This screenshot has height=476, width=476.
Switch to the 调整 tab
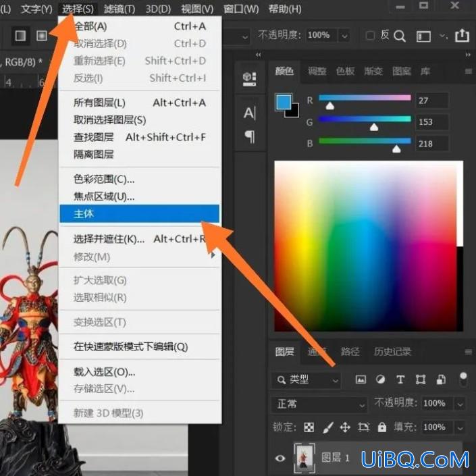coord(317,72)
